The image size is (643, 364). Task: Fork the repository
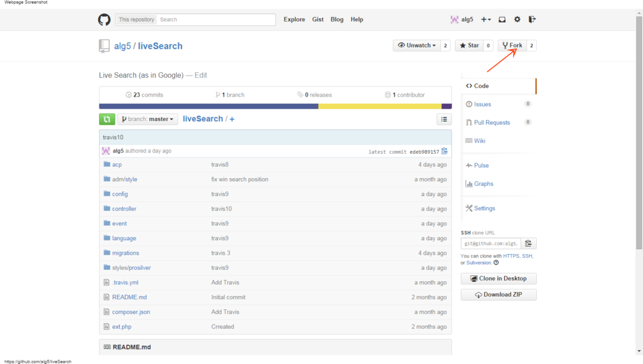[x=512, y=46]
